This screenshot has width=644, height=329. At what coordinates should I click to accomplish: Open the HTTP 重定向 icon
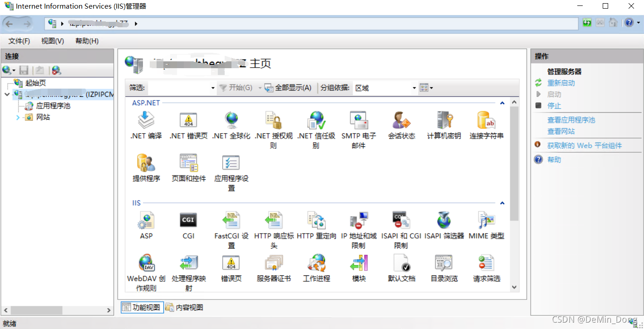[x=316, y=220]
